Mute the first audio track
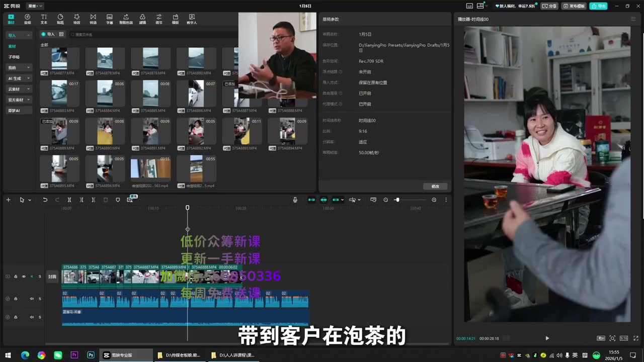The height and width of the screenshot is (362, 644). coord(31,299)
